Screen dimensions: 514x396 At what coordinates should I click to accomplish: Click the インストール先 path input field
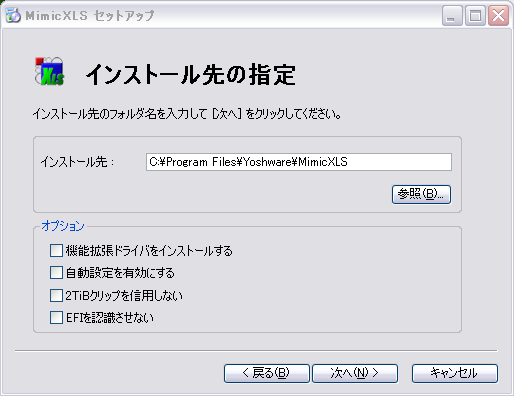pos(299,162)
